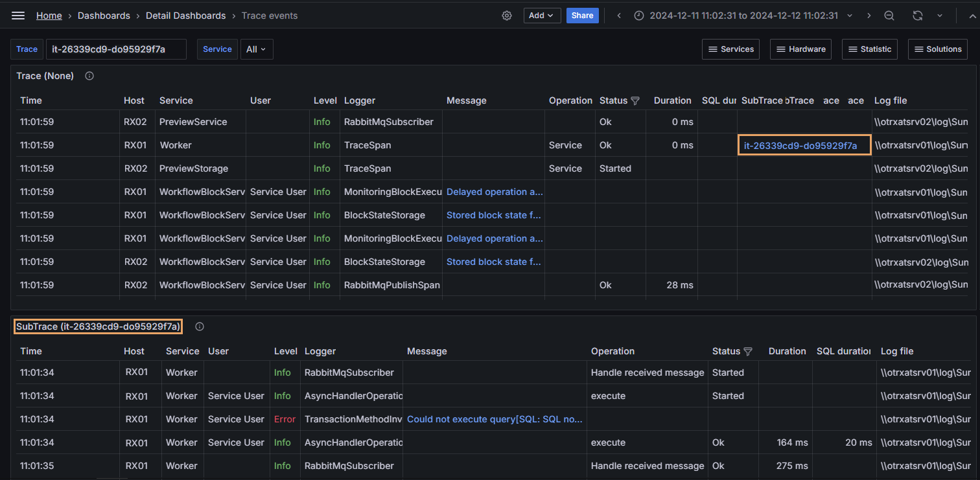Open first 'Delayed operation a...' message link
This screenshot has height=480, width=980.
click(x=495, y=192)
